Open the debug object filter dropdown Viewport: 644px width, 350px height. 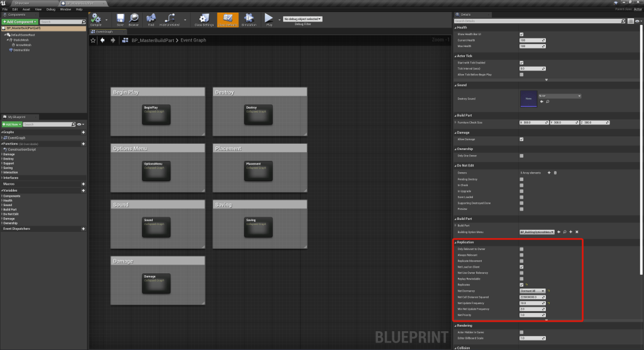303,19
